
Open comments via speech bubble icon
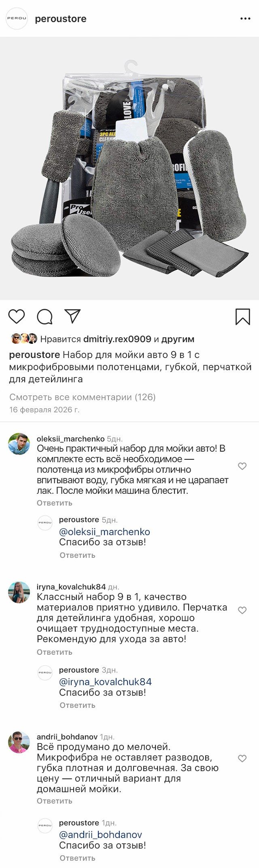[x=45, y=317]
